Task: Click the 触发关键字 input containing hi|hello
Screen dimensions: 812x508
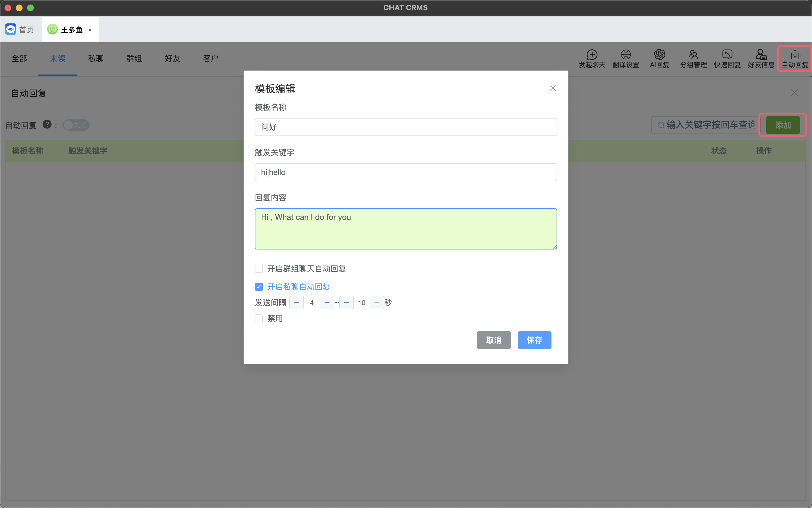Action: (x=406, y=172)
